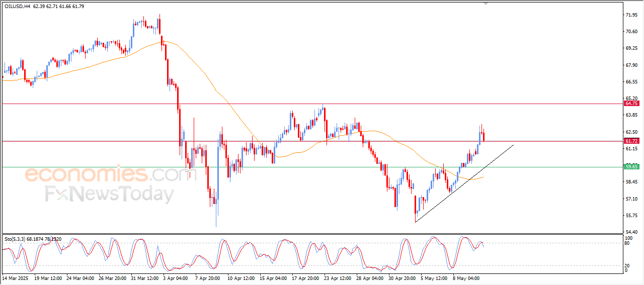
Task: Click the 69.25 price axis label
Action: (631, 48)
